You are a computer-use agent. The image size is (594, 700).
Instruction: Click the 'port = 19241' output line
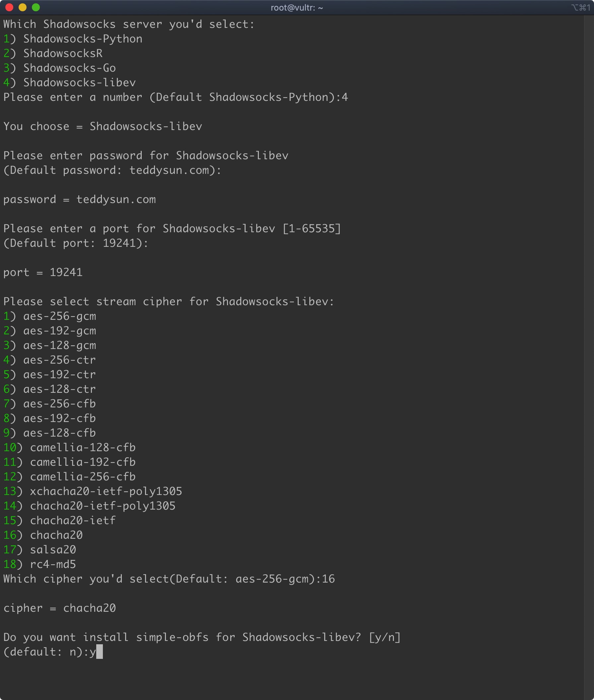43,272
